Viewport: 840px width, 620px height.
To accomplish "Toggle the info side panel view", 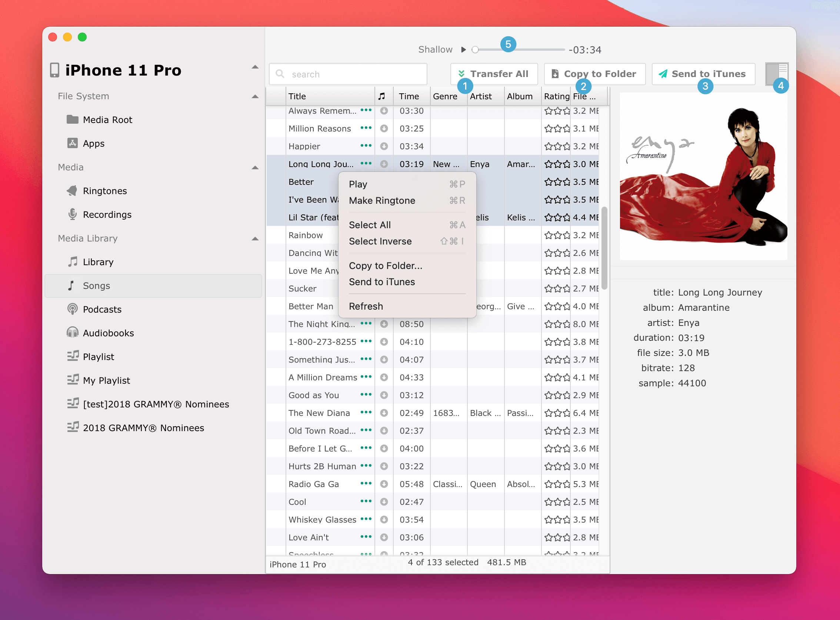I will (x=777, y=74).
